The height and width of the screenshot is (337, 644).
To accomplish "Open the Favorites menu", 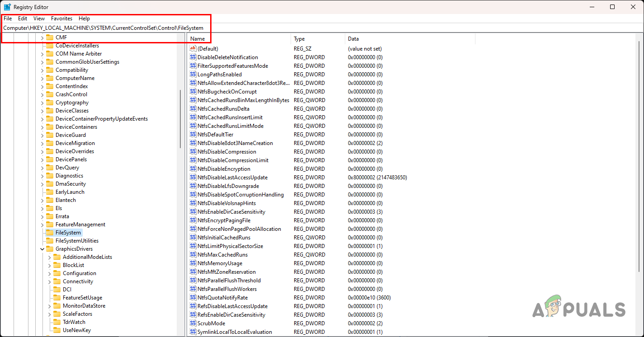I will tap(61, 19).
